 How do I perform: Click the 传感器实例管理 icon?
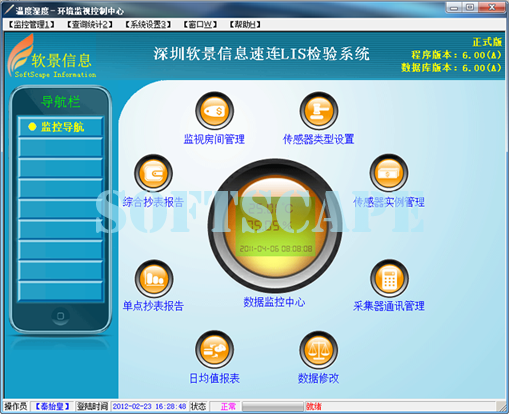(x=389, y=173)
